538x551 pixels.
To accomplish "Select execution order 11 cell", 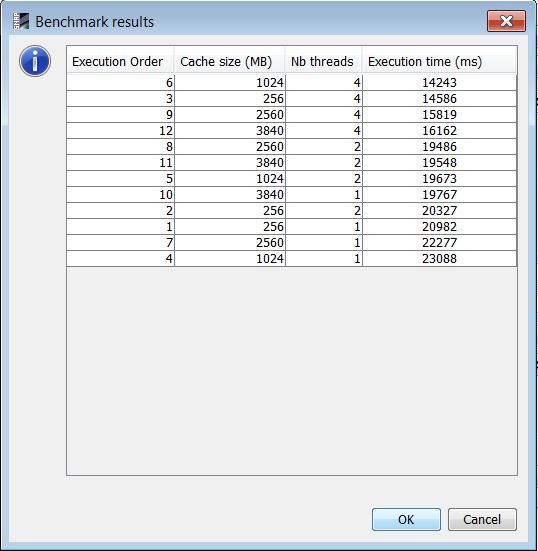I will [120, 162].
